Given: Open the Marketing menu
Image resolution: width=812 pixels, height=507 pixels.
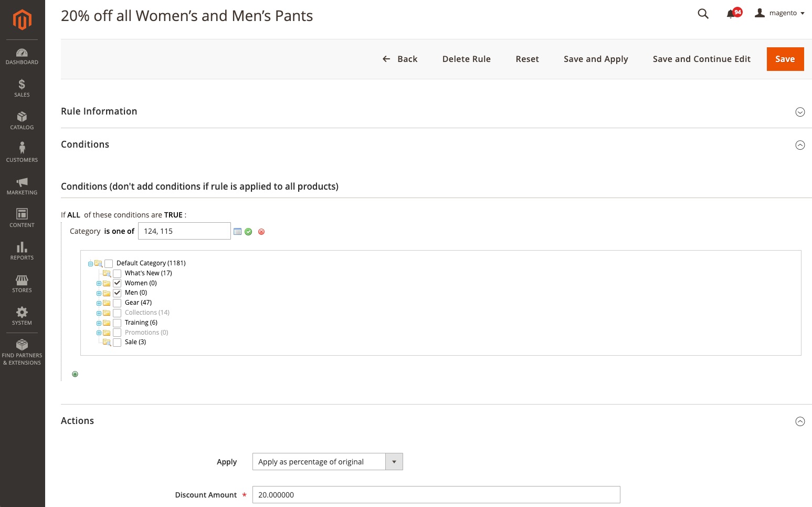Looking at the screenshot, I should pyautogui.click(x=22, y=186).
